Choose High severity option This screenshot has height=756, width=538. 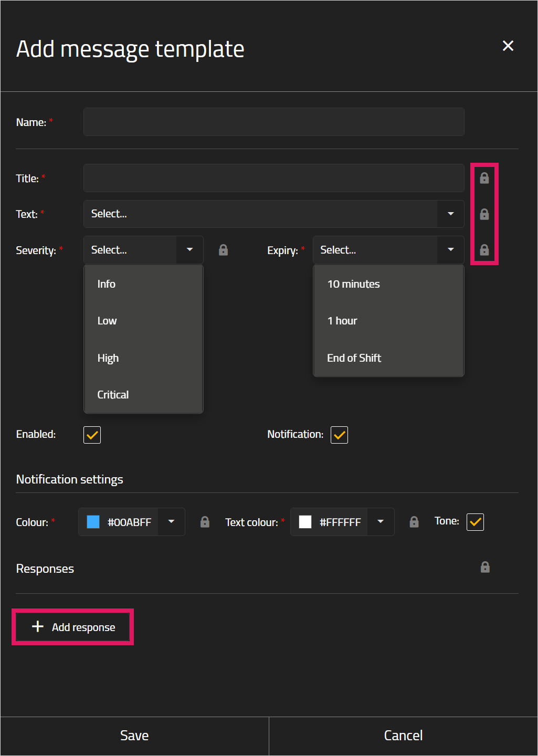(x=143, y=358)
